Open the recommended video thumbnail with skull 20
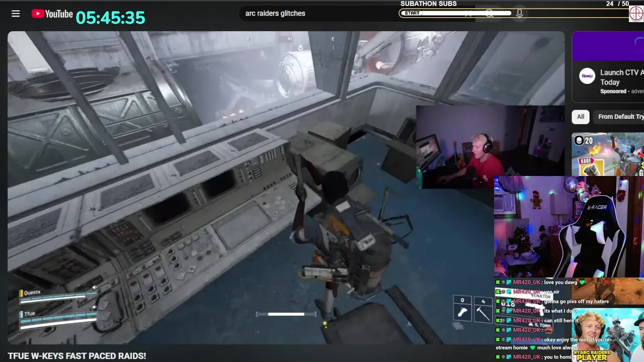The height and width of the screenshot is (362, 644). (608, 154)
